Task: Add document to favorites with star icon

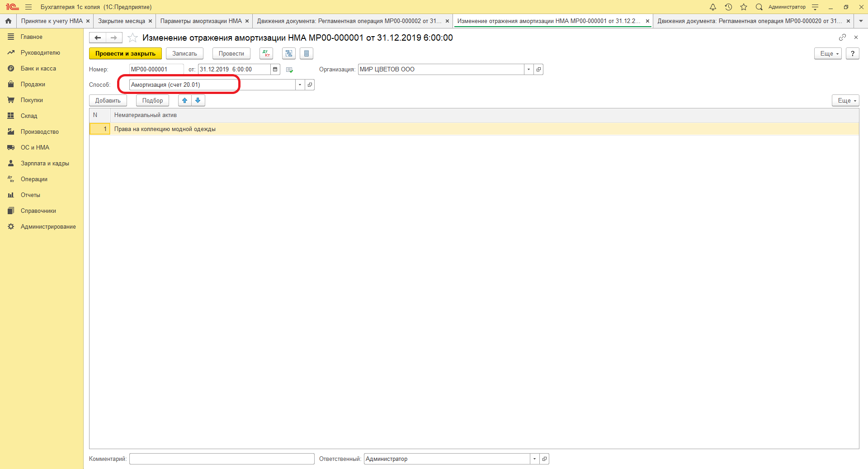Action: [x=132, y=38]
